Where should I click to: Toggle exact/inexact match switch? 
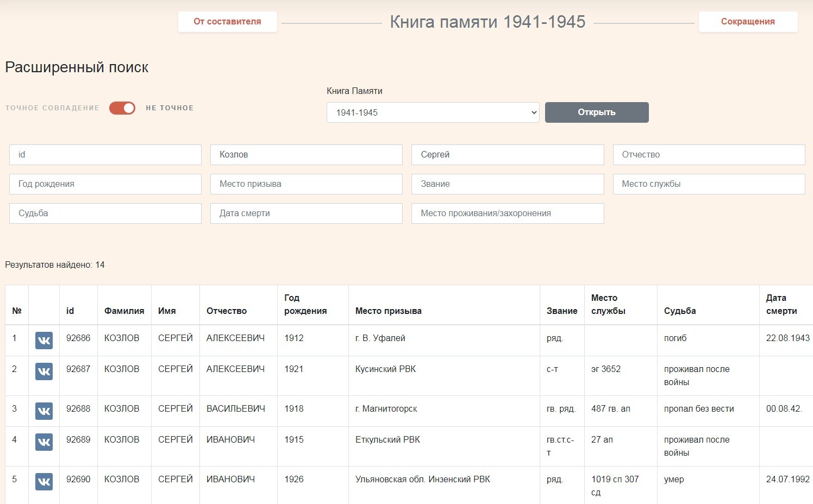pyautogui.click(x=122, y=108)
